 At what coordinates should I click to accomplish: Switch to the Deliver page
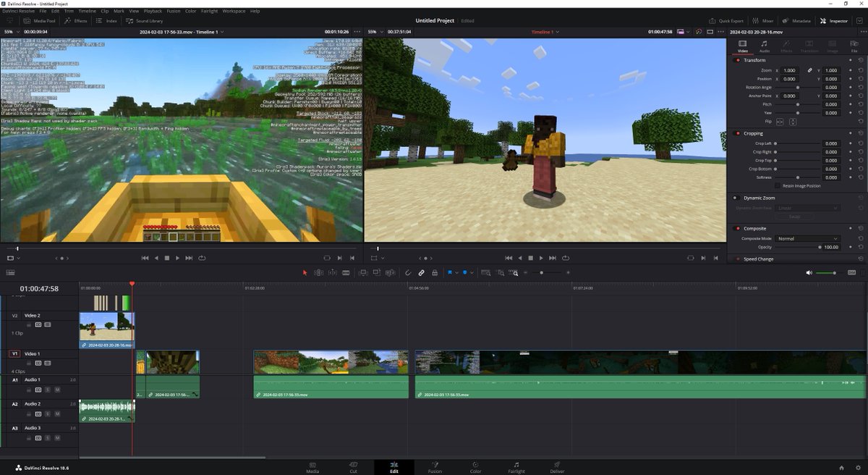557,467
